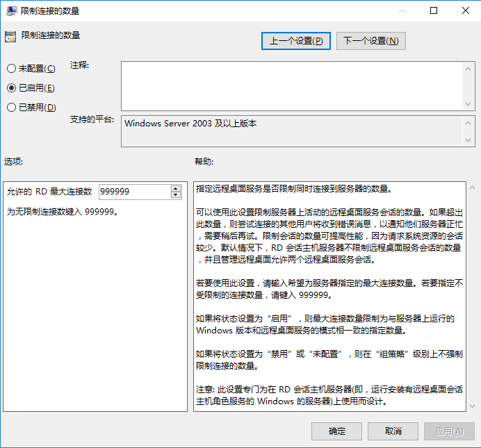Image resolution: width=481 pixels, height=448 pixels.
Task: Go to 上一个设置(P)
Action: pos(295,41)
